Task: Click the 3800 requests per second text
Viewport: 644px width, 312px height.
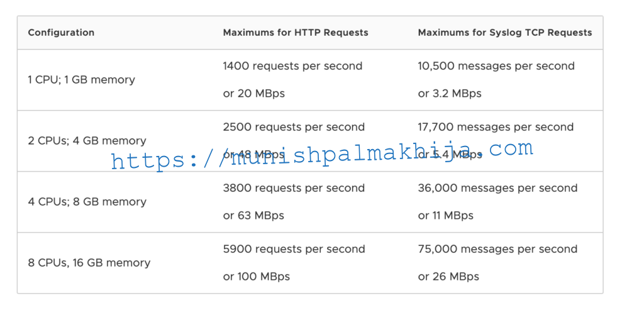Action: coord(294,188)
